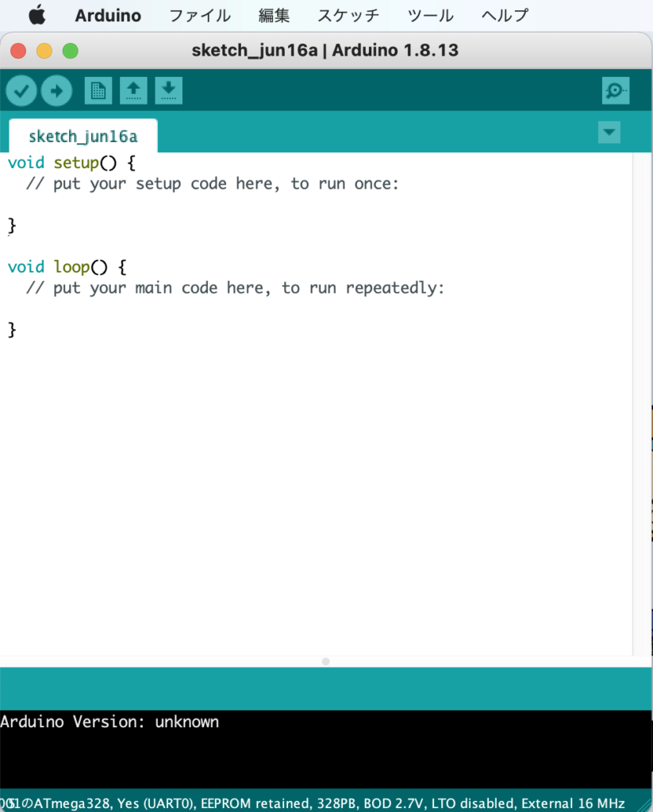The height and width of the screenshot is (812, 653).
Task: Click the window title 'sketch_jun16a | Arduino 1.8.13'
Action: [x=325, y=50]
